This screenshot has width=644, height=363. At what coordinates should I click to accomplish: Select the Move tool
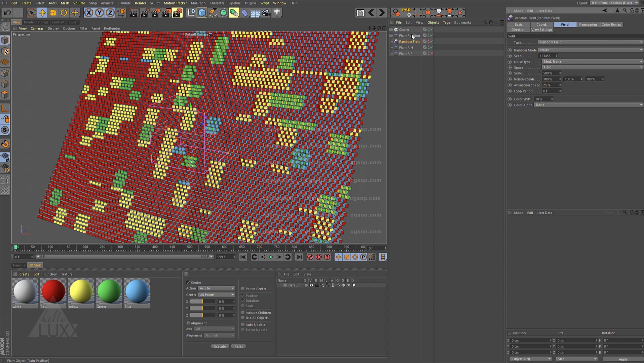pyautogui.click(x=42, y=13)
